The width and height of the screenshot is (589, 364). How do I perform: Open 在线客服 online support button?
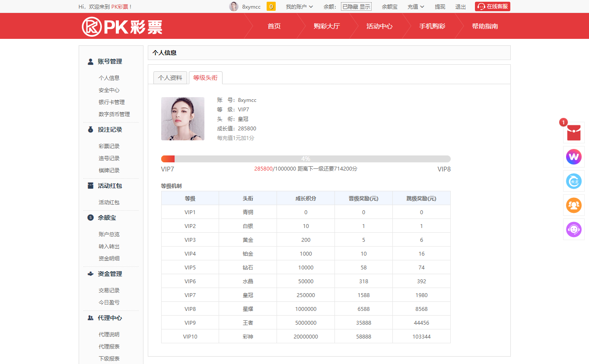pyautogui.click(x=493, y=6)
